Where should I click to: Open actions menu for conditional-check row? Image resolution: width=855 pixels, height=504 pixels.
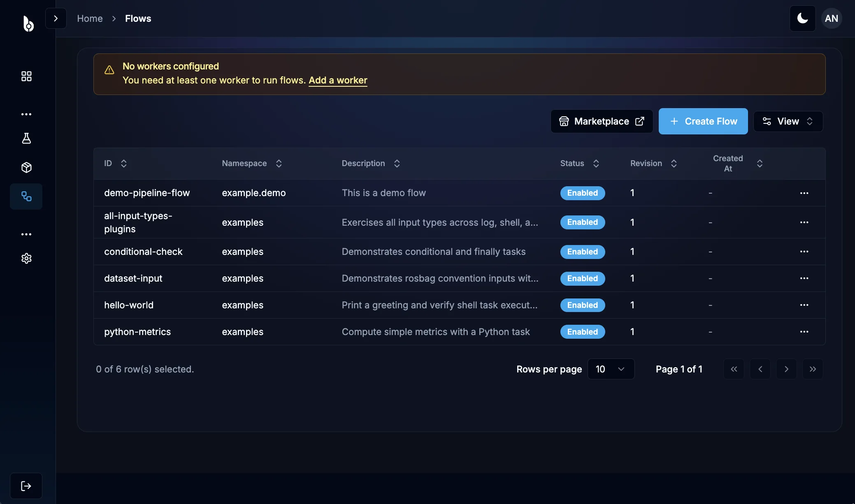(804, 252)
